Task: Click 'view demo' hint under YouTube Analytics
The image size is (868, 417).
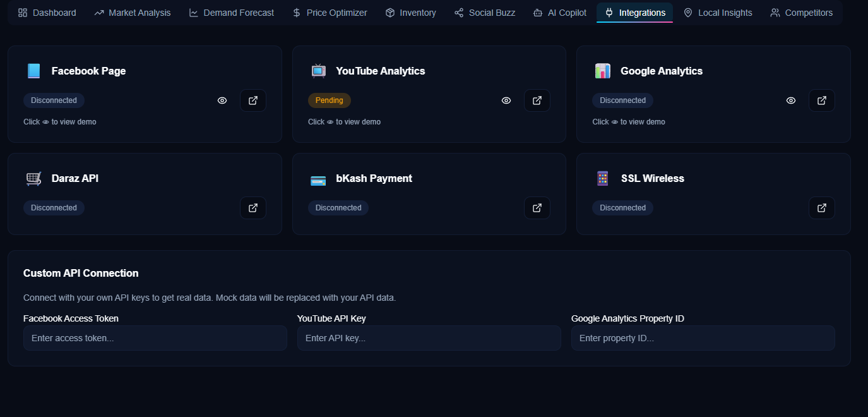Action: (344, 122)
